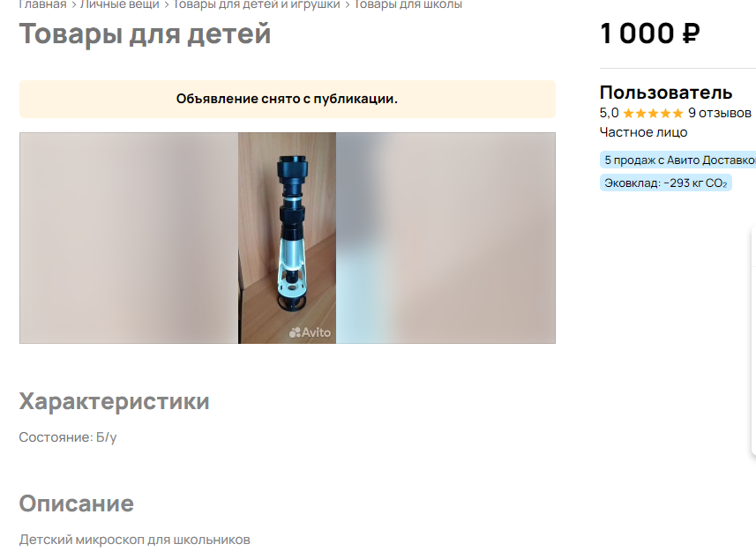Viewport: 756px width, 559px height.
Task: Click the microscope product photo
Action: pyautogui.click(x=287, y=237)
